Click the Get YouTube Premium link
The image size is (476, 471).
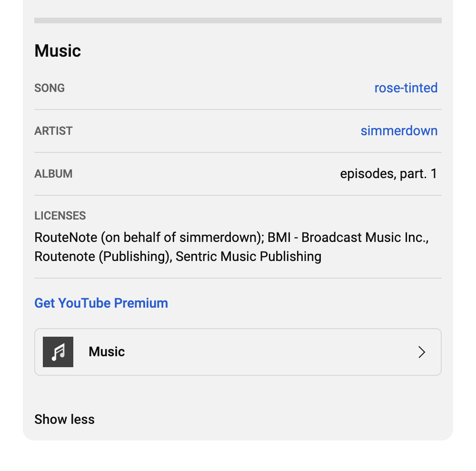(101, 303)
